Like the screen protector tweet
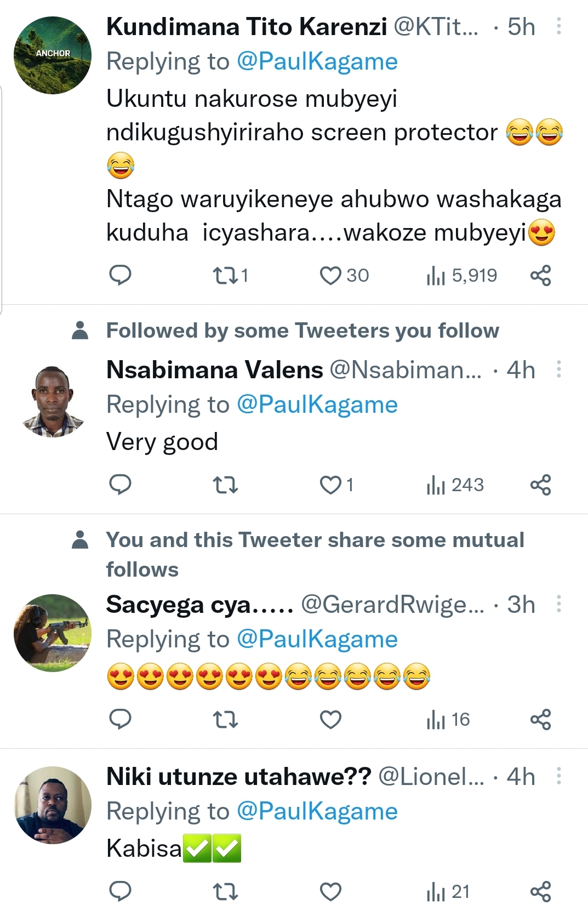The width and height of the screenshot is (588, 916). coord(330,275)
